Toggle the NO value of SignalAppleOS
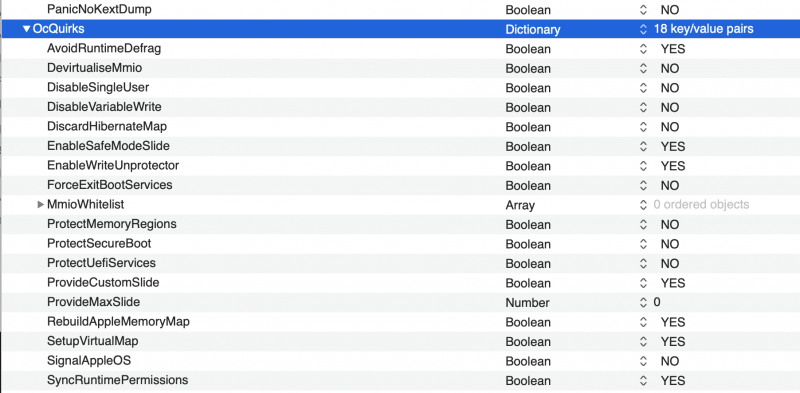Screen dimensions: 800x393 point(669,361)
